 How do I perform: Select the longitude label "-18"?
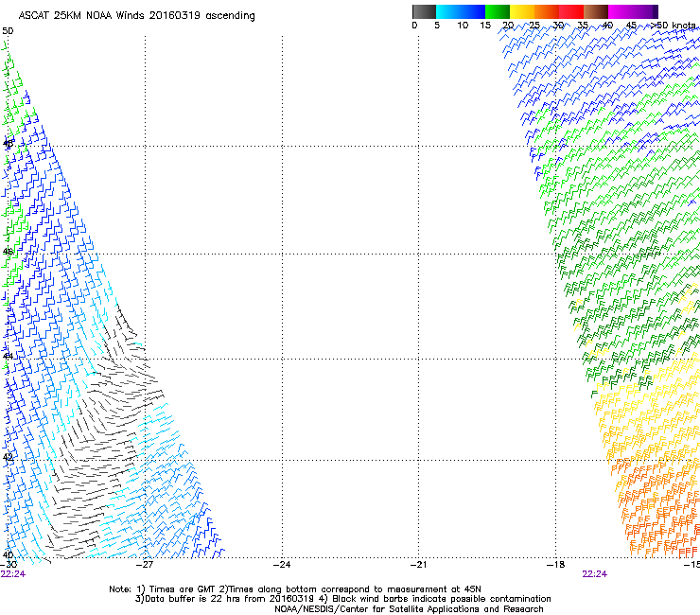[556, 565]
